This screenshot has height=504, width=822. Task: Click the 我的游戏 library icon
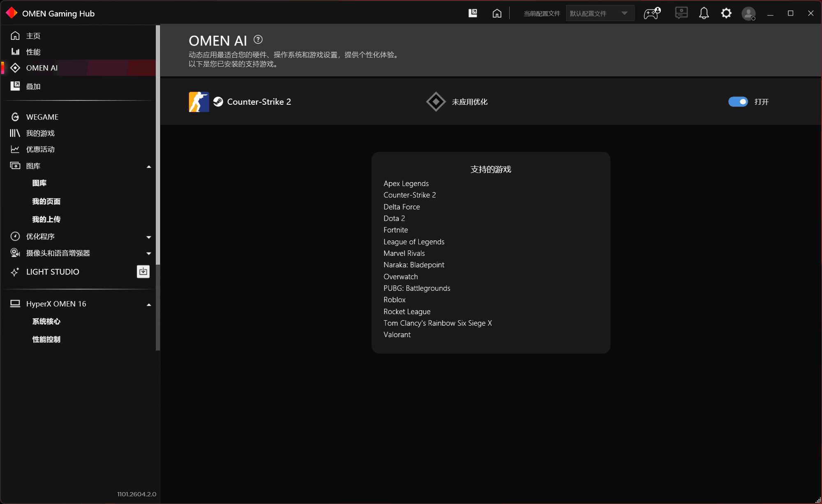click(15, 133)
